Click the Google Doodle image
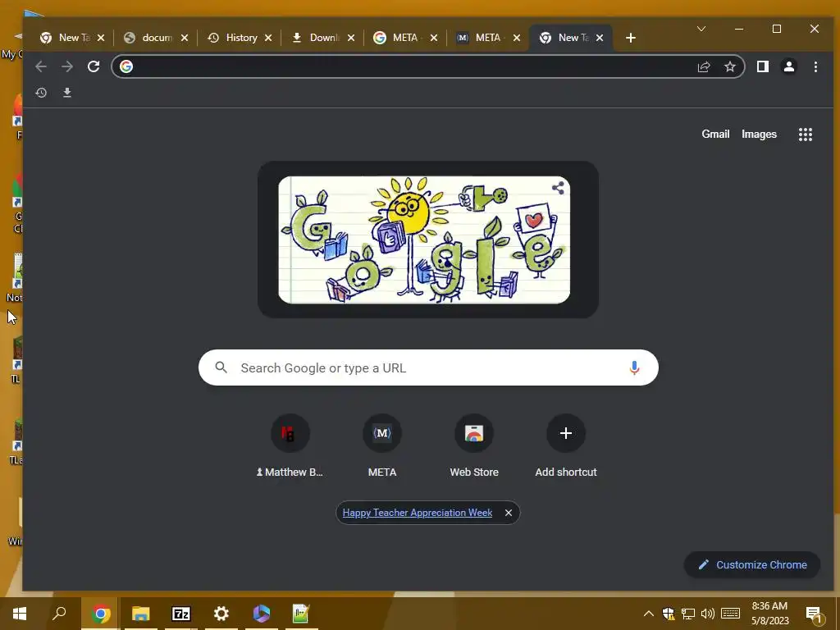Screen dimensions: 840x630 (x=424, y=240)
